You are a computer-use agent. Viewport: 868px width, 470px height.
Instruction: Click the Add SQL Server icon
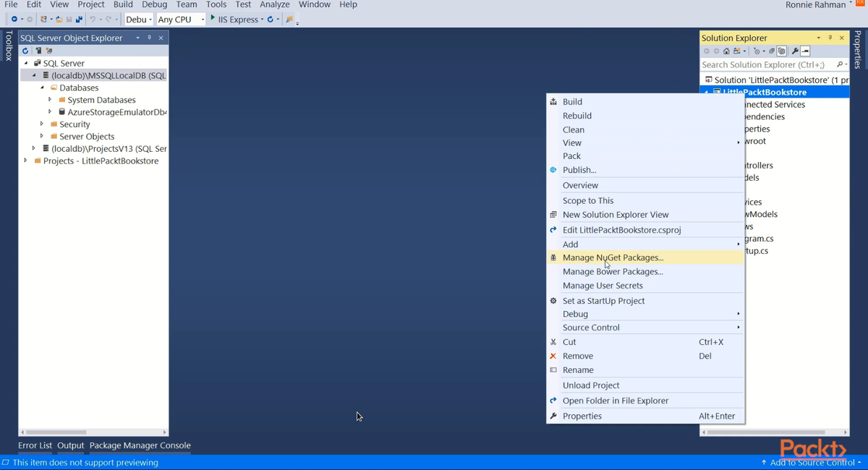pyautogui.click(x=38, y=51)
